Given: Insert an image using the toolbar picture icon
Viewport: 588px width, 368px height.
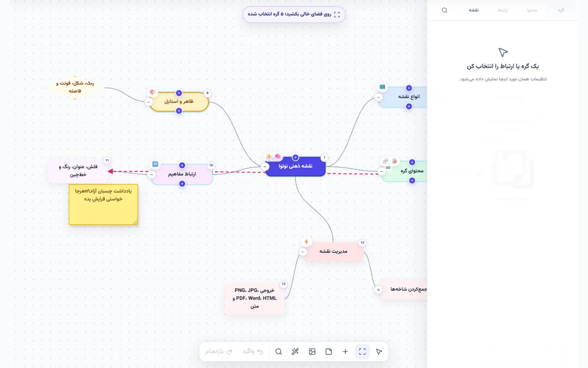Looking at the screenshot, I should (312, 352).
